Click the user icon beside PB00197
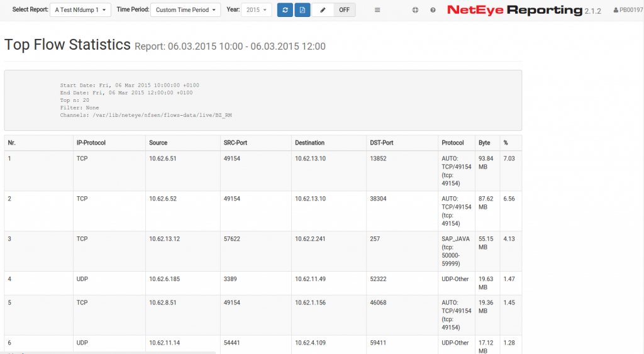The width and height of the screenshot is (644, 354). point(616,11)
